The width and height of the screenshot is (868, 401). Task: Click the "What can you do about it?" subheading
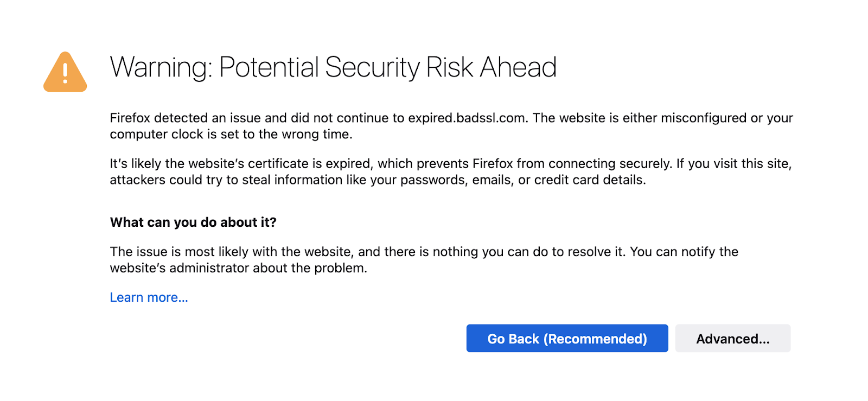(193, 222)
